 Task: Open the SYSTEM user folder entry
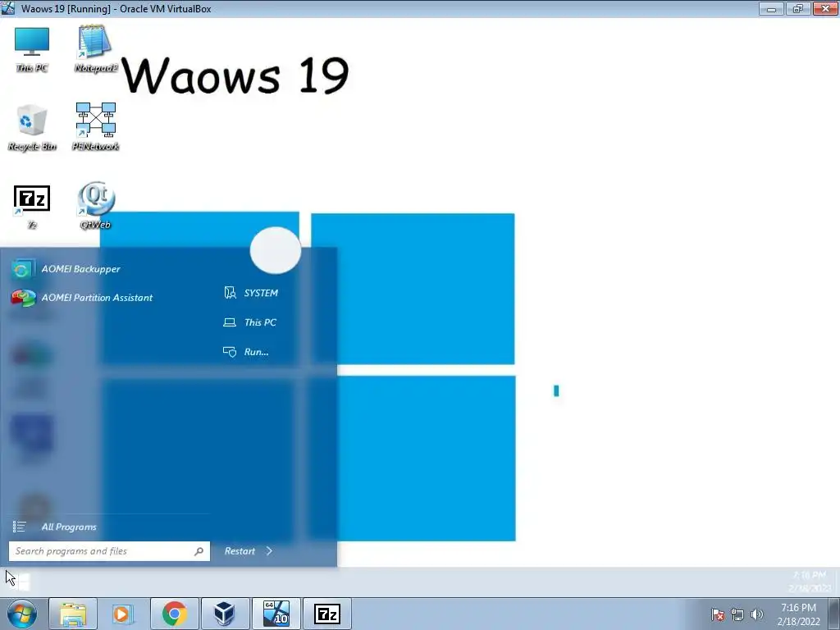[251, 293]
